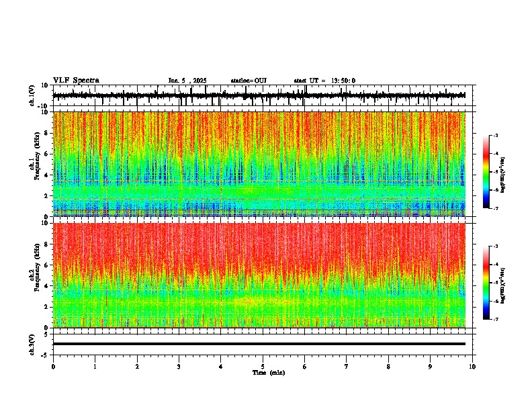Click the ch.1 colorbar log(PSD) label
The image size is (532, 411).
(x=503, y=175)
